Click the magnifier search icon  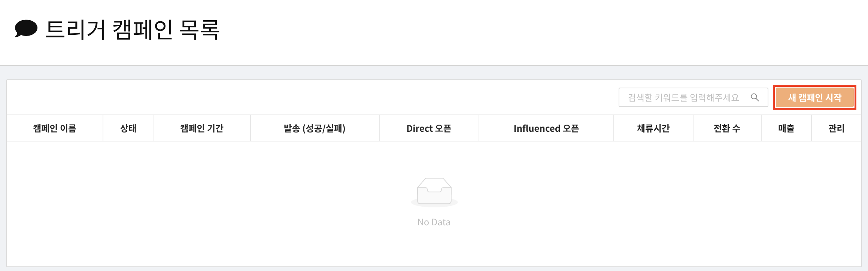[x=755, y=97]
